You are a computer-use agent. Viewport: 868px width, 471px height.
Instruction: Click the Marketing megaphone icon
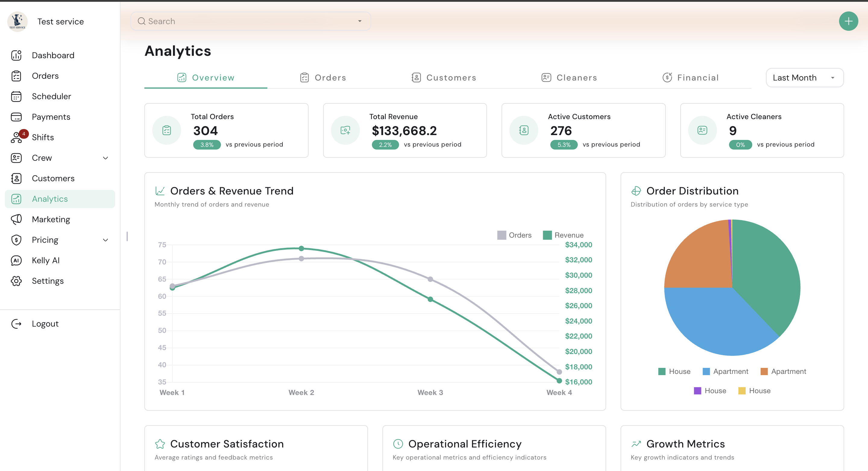click(x=16, y=220)
